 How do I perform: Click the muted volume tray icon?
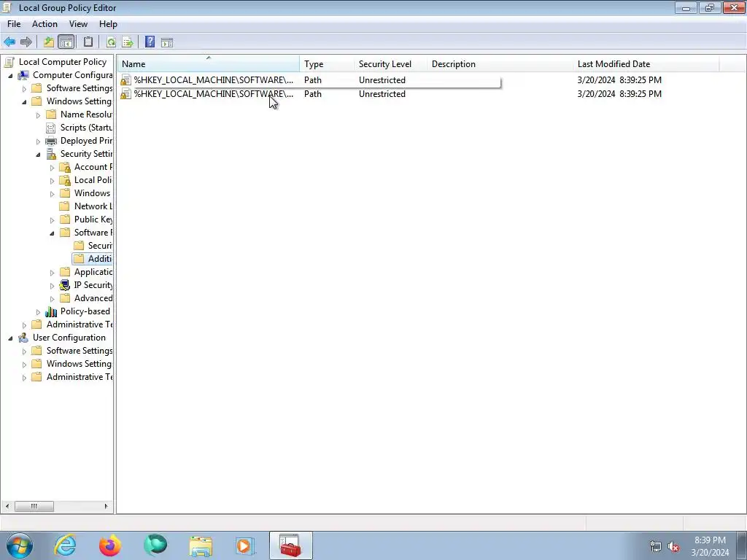tap(673, 547)
